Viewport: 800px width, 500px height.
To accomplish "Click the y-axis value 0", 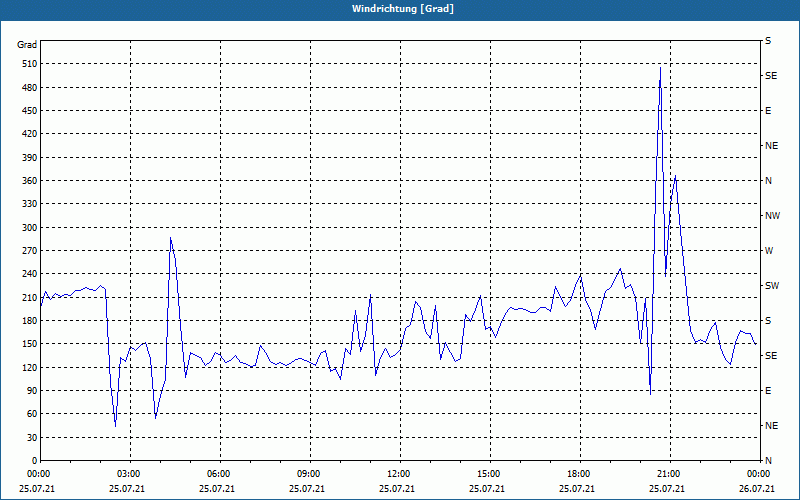I will point(35,461).
